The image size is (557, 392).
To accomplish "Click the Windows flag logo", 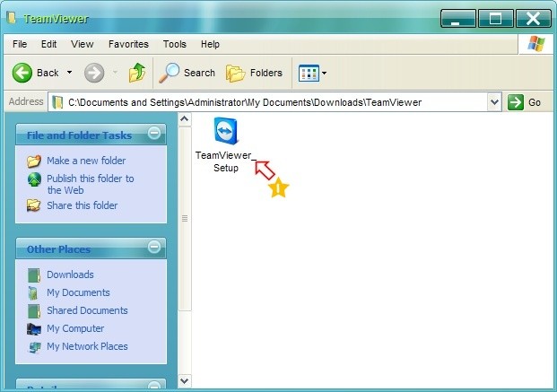I will click(x=536, y=44).
